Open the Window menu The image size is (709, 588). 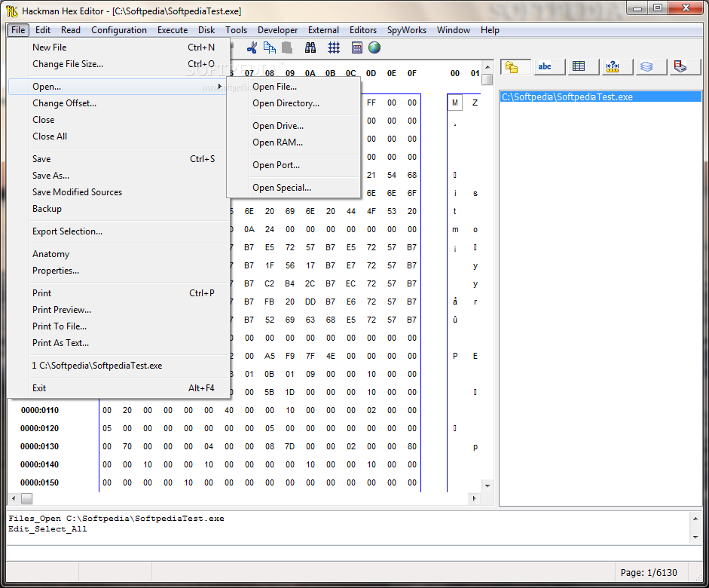pos(453,30)
